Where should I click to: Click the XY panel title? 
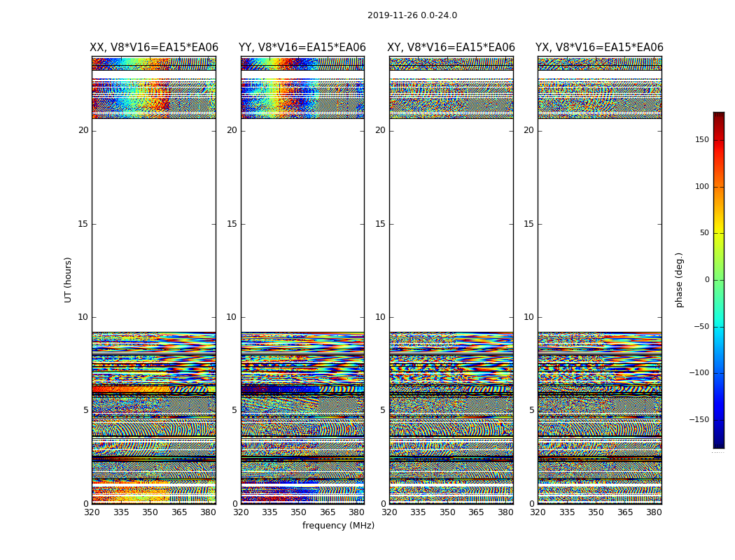(x=451, y=48)
